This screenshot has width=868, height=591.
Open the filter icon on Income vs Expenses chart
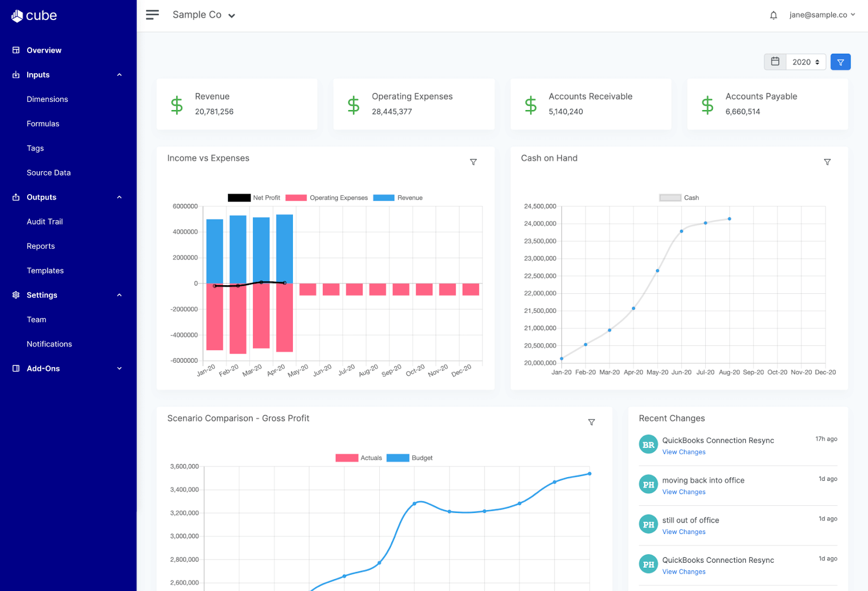coord(473,162)
